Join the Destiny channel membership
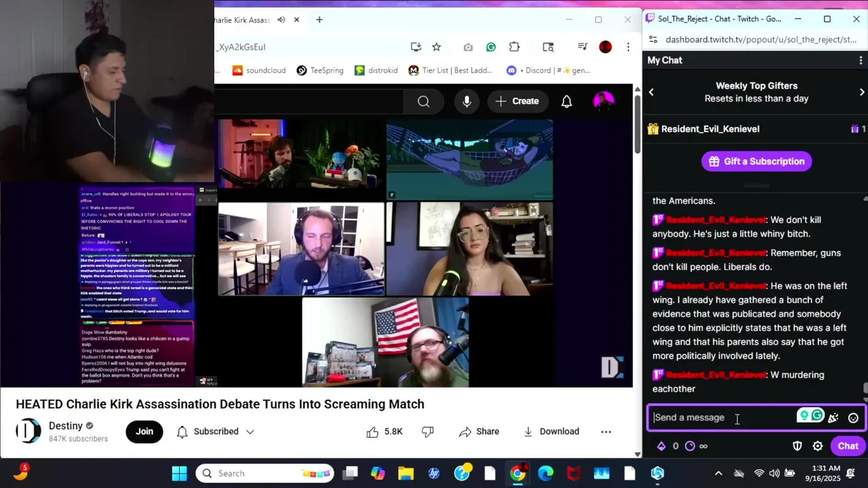The image size is (868, 488). (x=144, y=432)
